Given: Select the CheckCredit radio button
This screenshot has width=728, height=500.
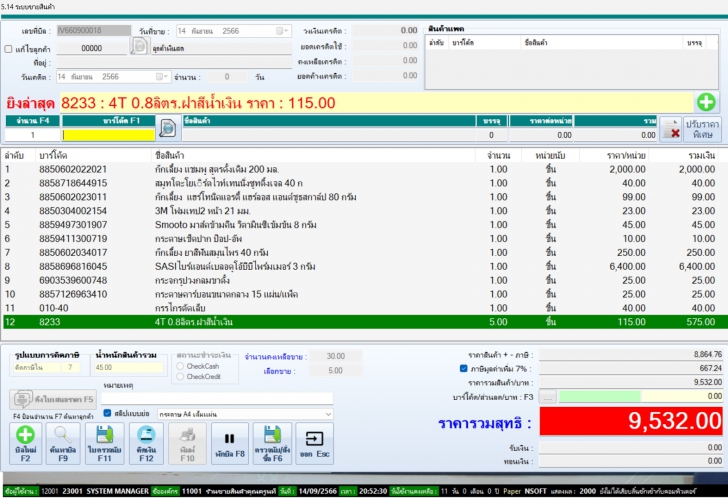Looking at the screenshot, I should [x=180, y=376].
